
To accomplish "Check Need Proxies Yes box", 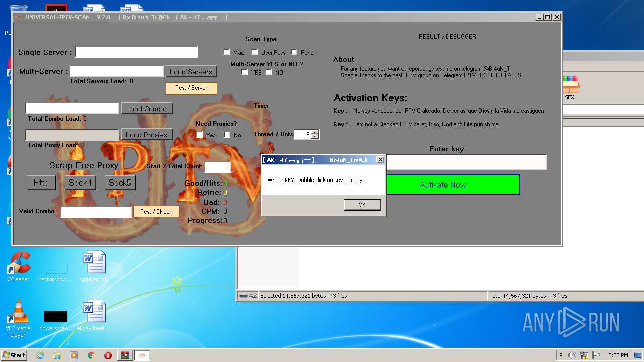I will [200, 135].
